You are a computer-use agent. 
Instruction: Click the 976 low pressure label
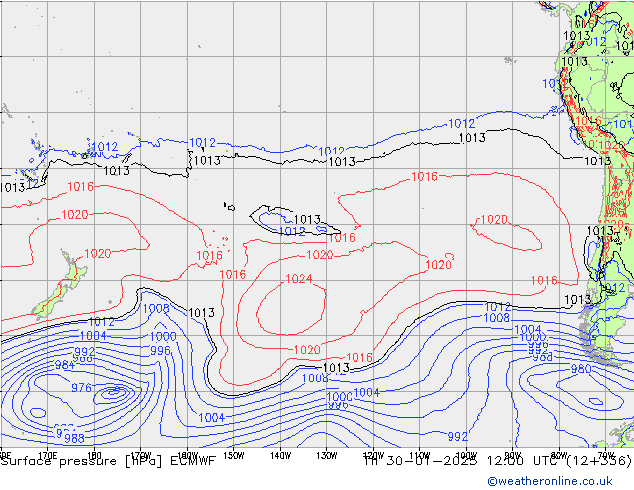82,388
